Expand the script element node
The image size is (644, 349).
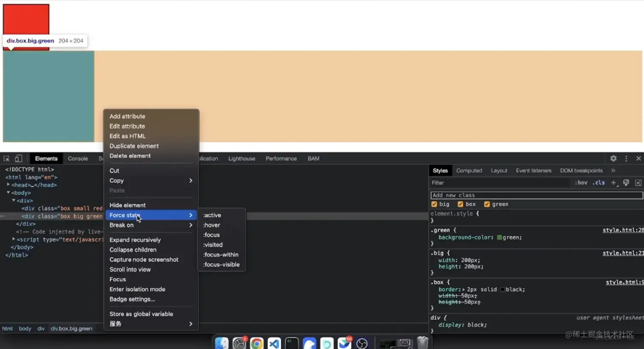click(x=14, y=239)
